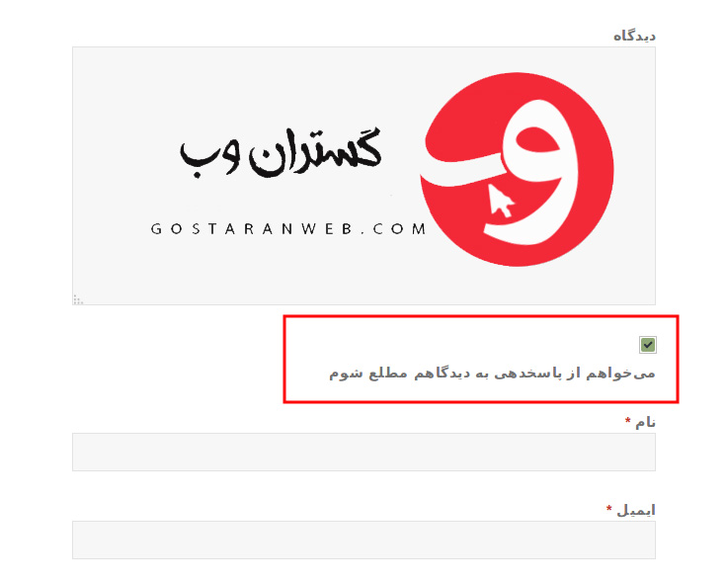Click the mouse cursor arrow inside logo

click(501, 201)
